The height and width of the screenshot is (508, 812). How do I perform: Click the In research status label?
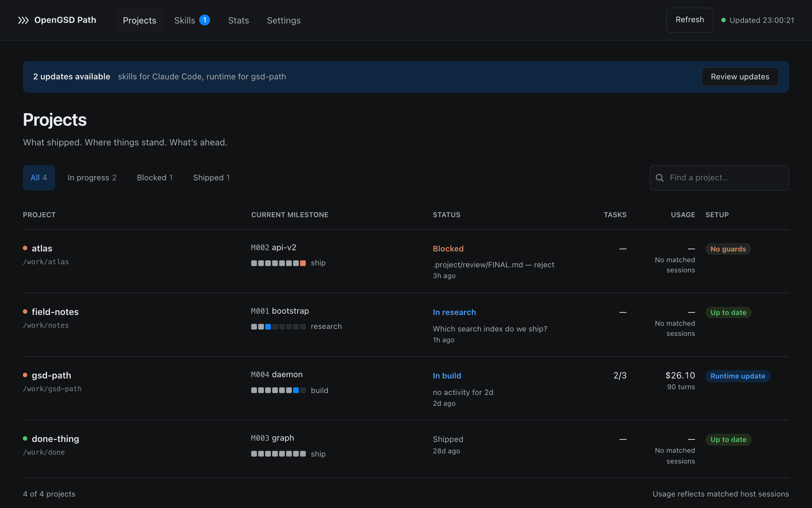coord(454,312)
